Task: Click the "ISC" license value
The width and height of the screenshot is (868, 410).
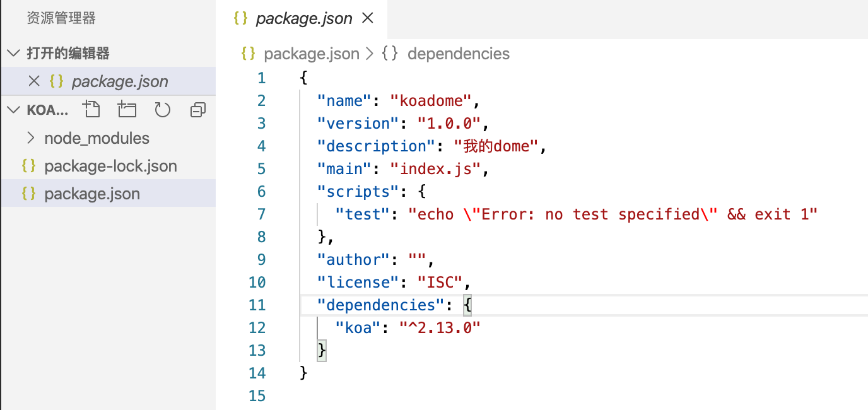Action: 440,283
